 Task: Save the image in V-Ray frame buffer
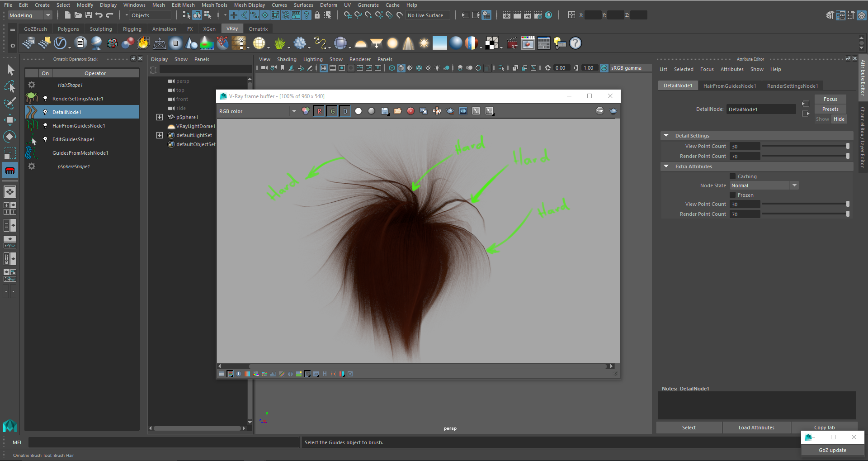(384, 111)
